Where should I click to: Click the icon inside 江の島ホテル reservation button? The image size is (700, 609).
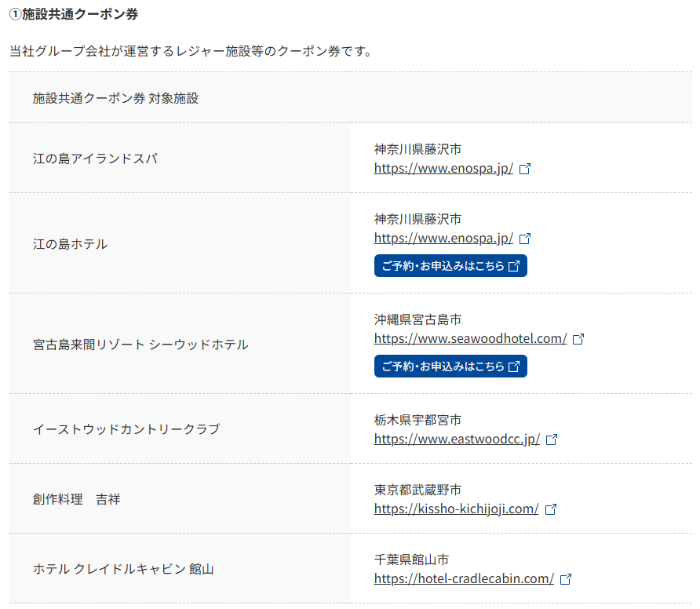tap(514, 266)
